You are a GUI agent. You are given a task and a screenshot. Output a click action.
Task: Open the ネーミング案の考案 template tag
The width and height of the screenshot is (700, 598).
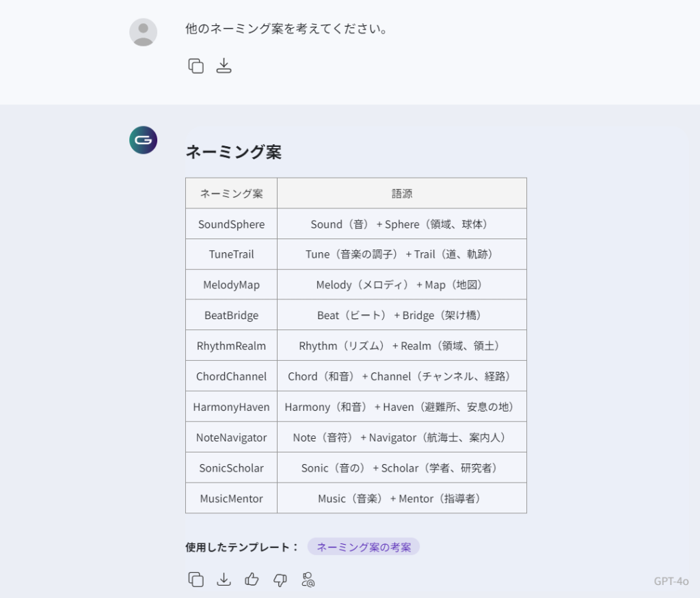point(364,547)
